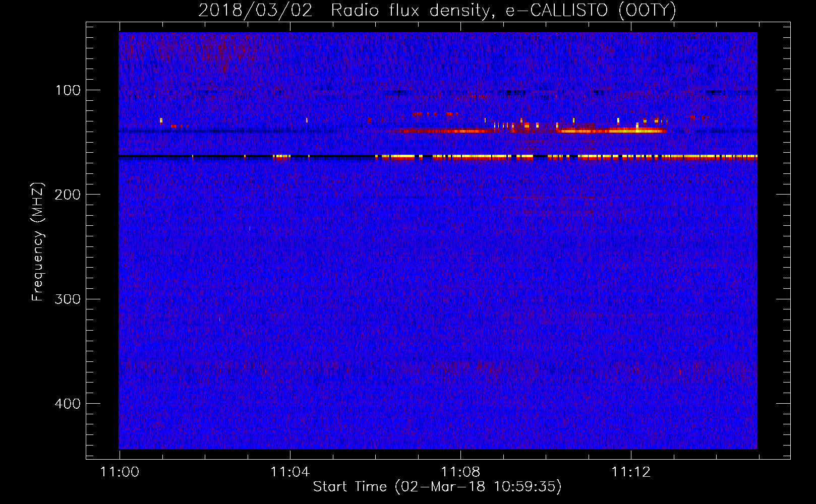816x504 pixels.
Task: Click the '400' frequency tick label
Action: click(68, 404)
